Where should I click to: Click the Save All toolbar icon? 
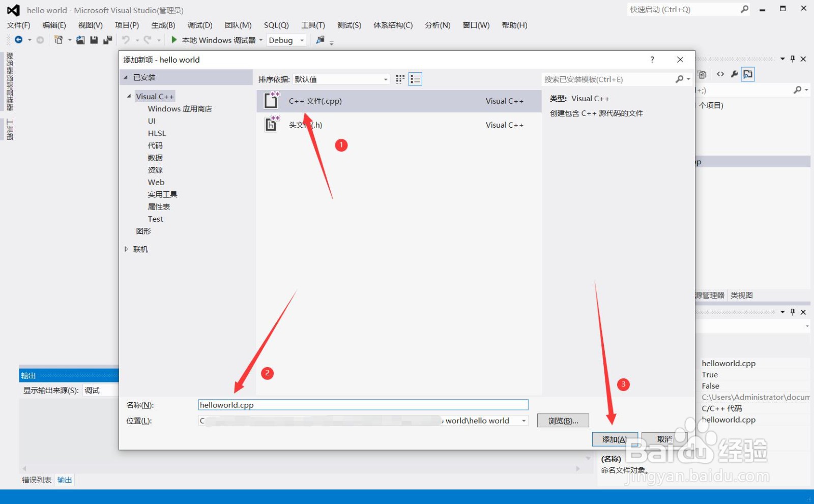107,40
